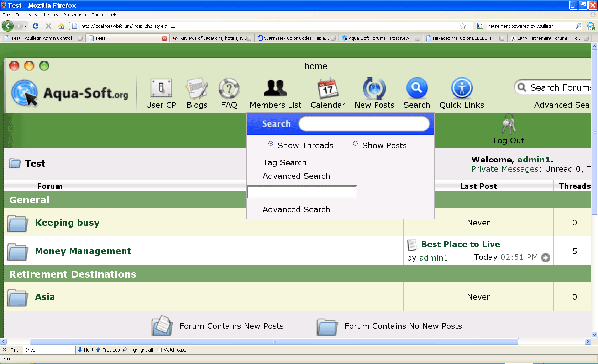Open the User CP switch icon
598x364 pixels.
point(161,88)
